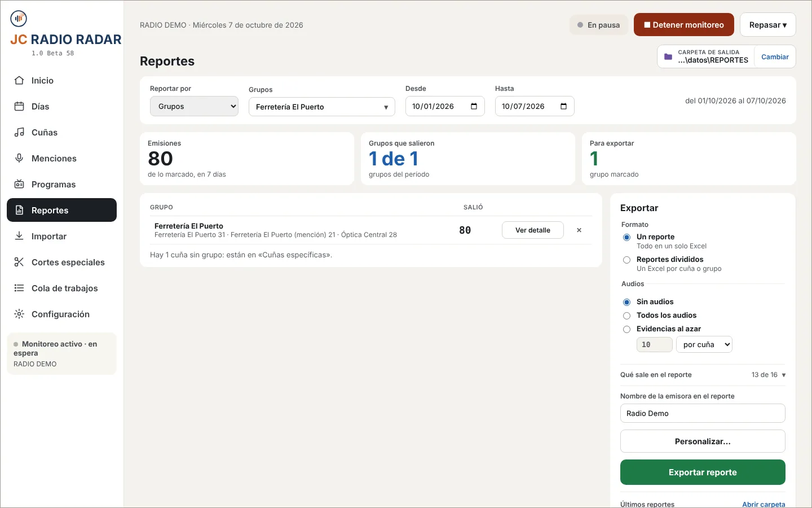Click the Abrir carpeta link
The width and height of the screenshot is (812, 508).
coord(764,505)
